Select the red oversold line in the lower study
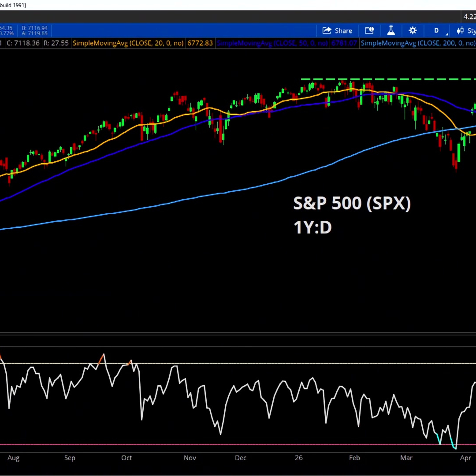 click(238, 445)
